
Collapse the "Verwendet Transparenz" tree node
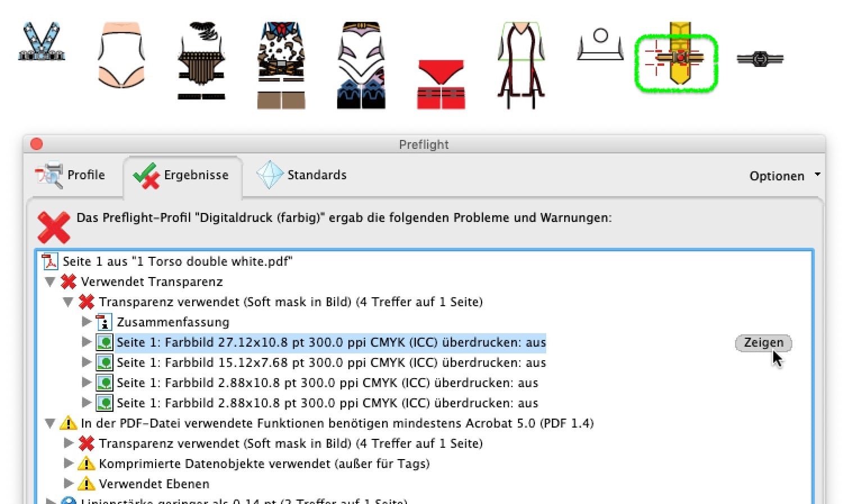click(50, 281)
